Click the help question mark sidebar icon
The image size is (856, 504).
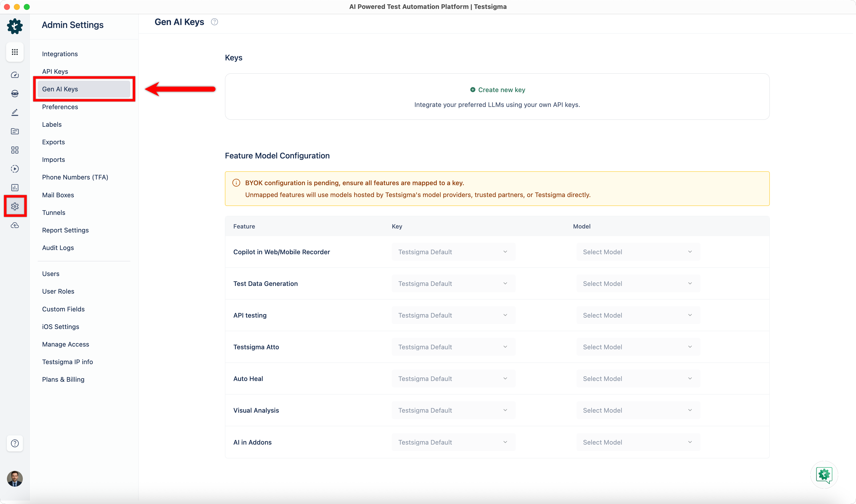pos(15,443)
